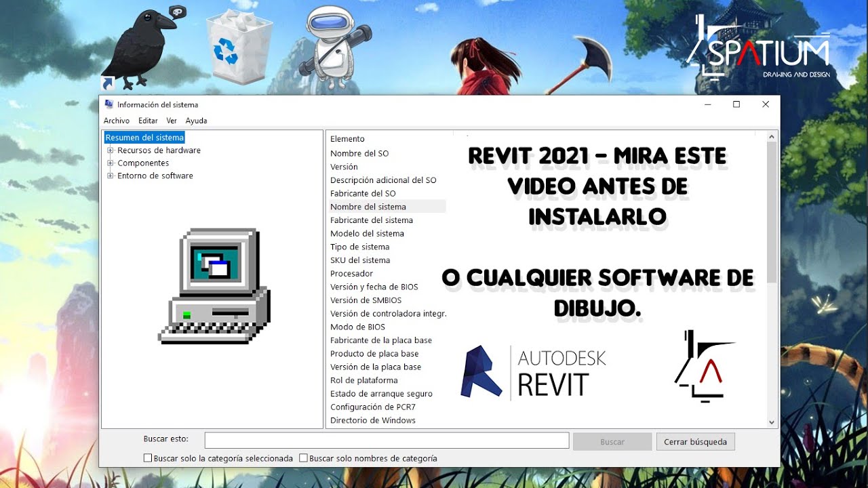
Task: Click the Buscar button
Action: click(x=612, y=442)
